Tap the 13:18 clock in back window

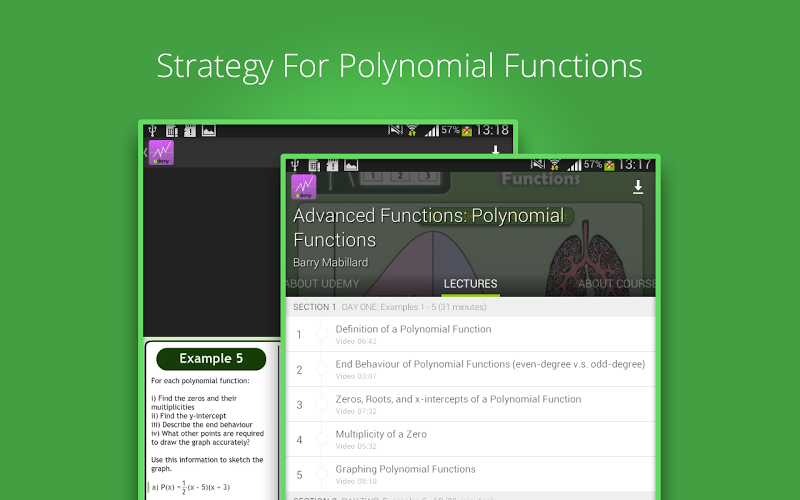492,130
